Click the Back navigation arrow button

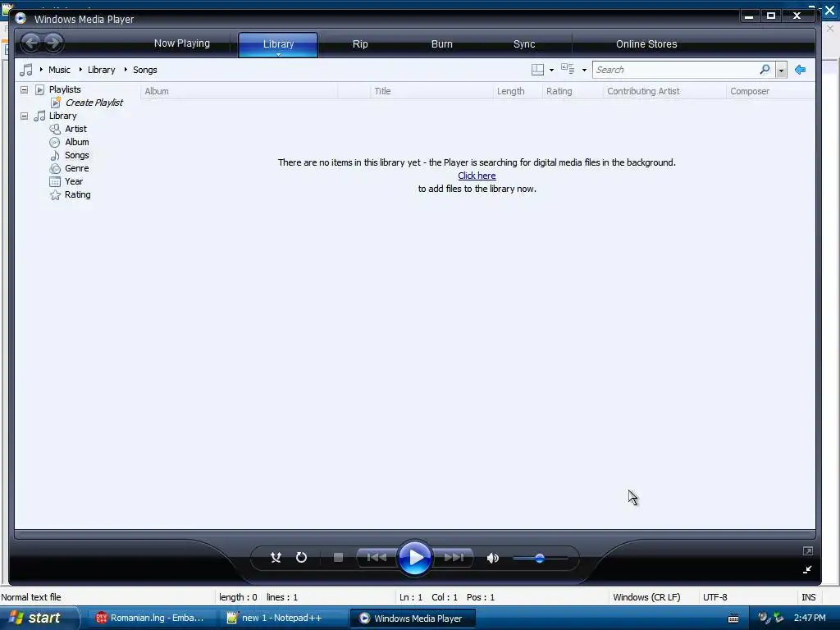pyautogui.click(x=30, y=43)
